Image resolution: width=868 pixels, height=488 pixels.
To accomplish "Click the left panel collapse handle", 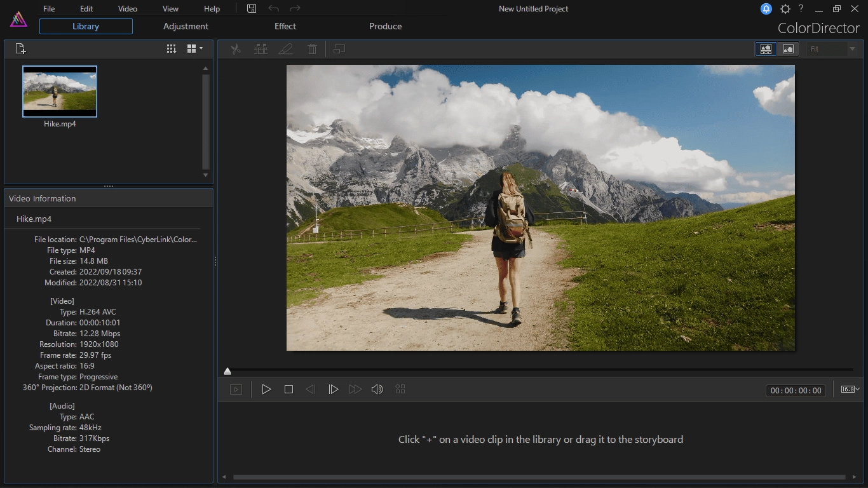I will (x=215, y=261).
